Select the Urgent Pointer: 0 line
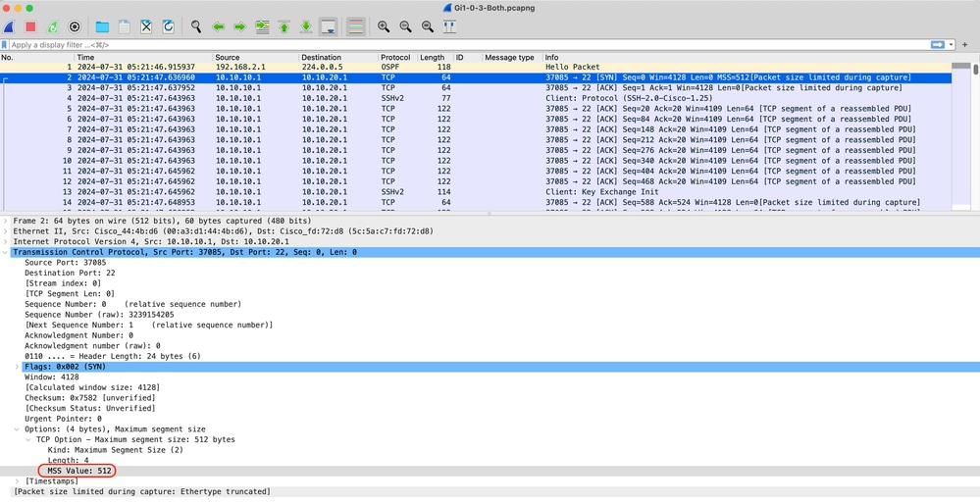The image size is (980, 503). tap(63, 419)
